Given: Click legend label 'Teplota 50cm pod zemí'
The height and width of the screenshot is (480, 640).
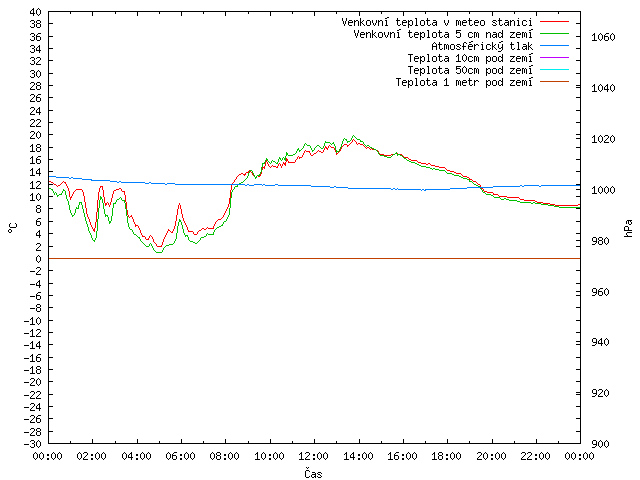Looking at the screenshot, I should (470, 70).
